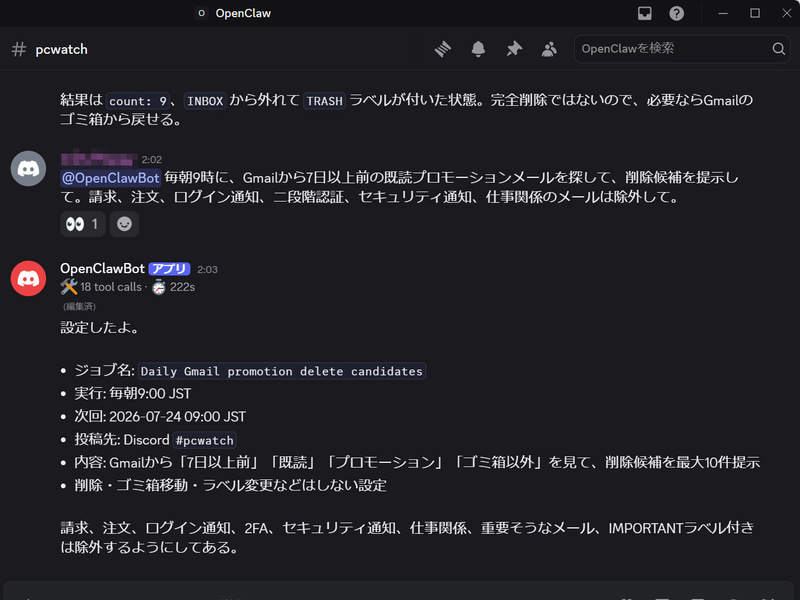
Task: Open the OpenClawBot username profile
Action: click(x=103, y=269)
